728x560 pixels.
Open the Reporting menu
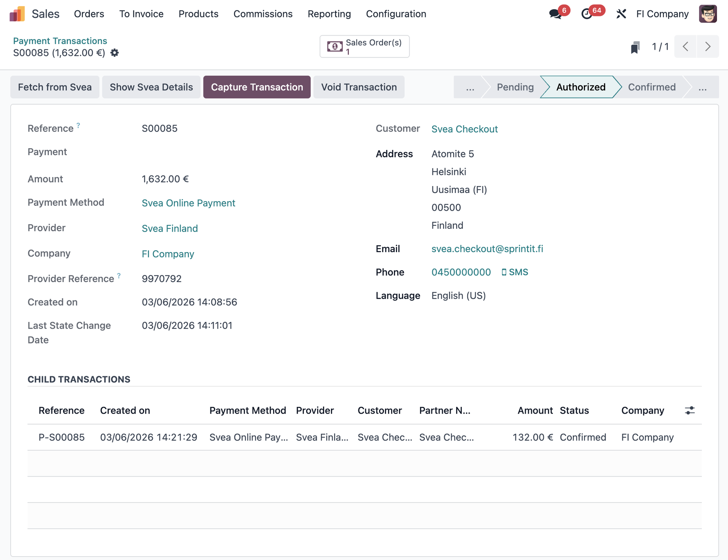click(329, 14)
